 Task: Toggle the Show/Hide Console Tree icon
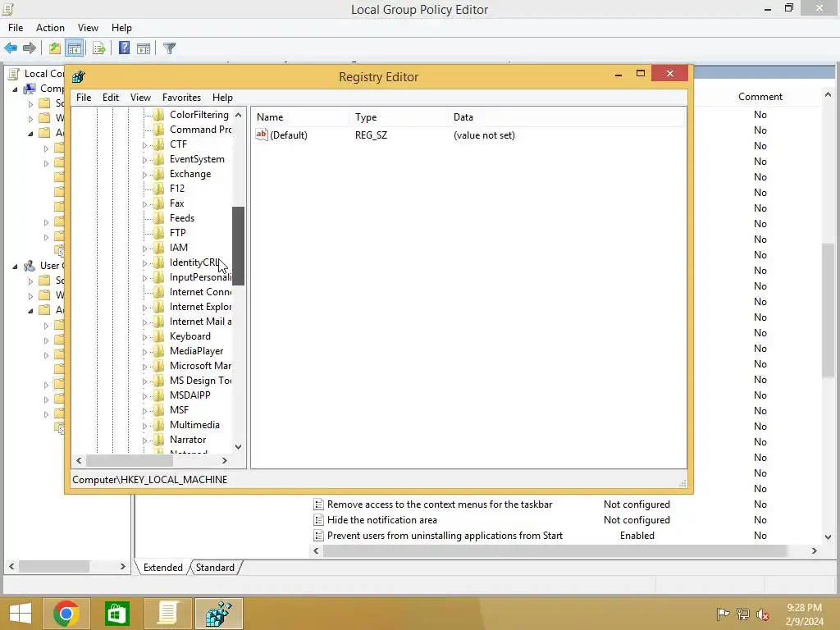(75, 48)
